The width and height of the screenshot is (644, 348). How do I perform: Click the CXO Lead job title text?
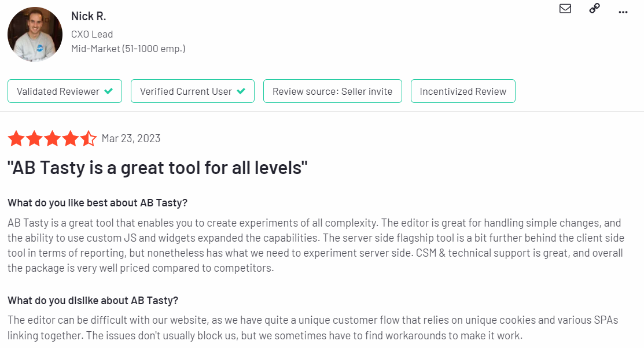click(x=92, y=35)
